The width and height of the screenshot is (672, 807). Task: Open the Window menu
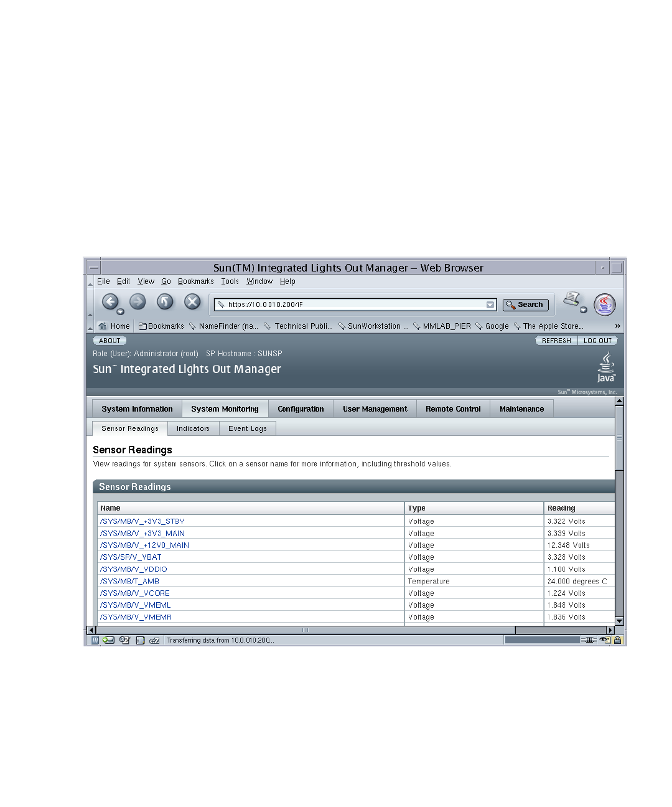259,281
